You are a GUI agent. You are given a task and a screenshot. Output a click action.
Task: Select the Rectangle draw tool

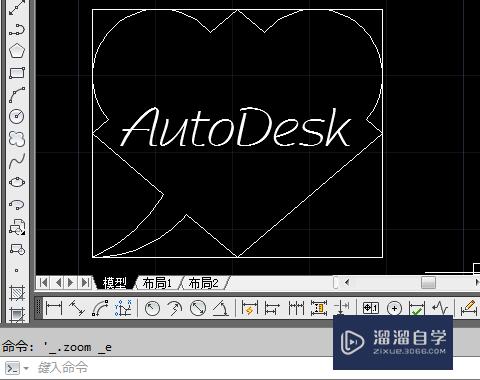[x=17, y=73]
